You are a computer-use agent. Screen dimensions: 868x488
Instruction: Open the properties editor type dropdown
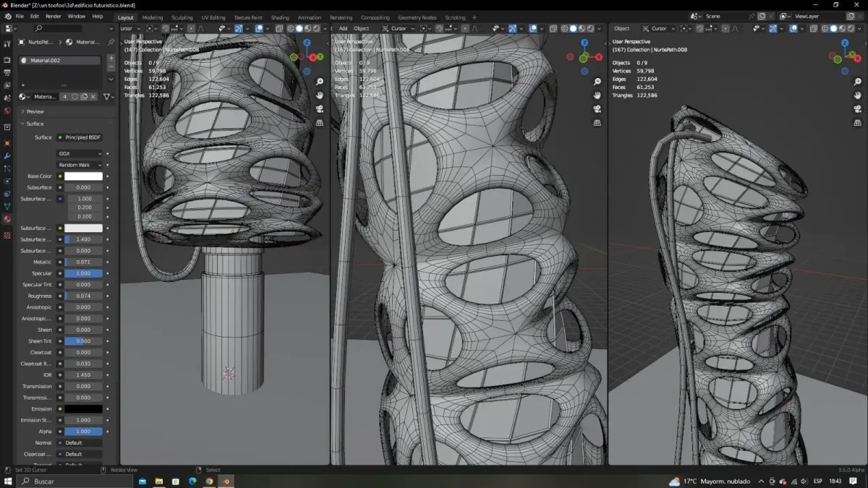[x=10, y=28]
